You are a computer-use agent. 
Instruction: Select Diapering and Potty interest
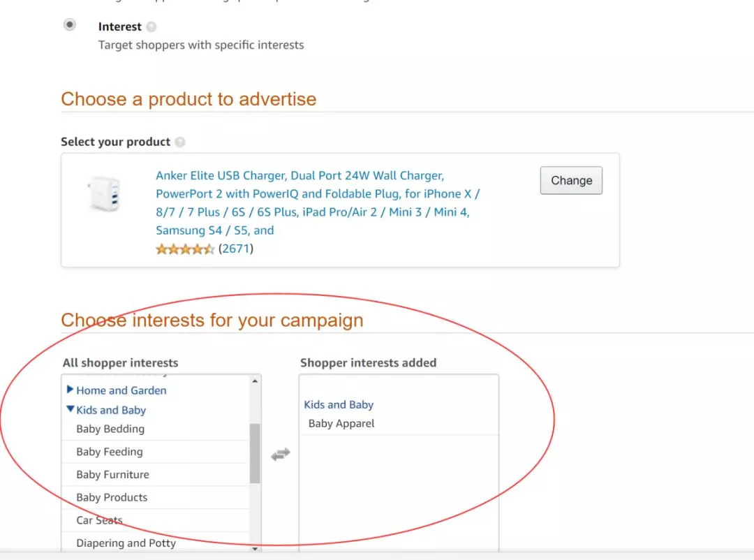(x=126, y=543)
